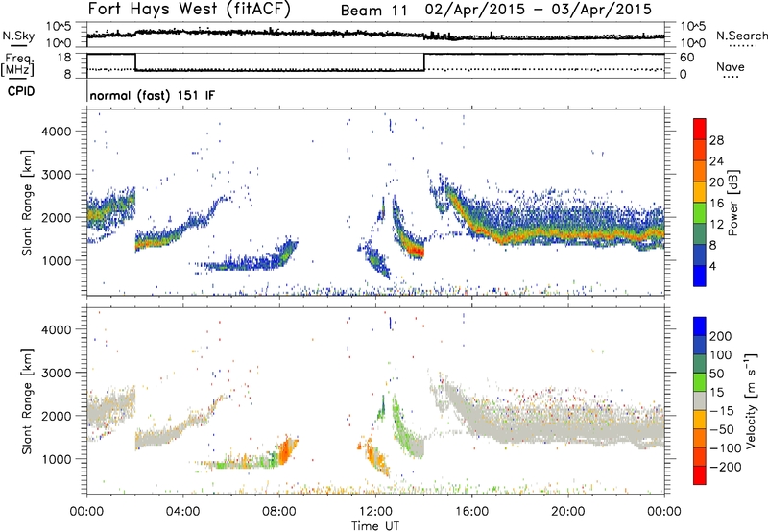Click the orange velocity patch near 08:00

point(285,451)
